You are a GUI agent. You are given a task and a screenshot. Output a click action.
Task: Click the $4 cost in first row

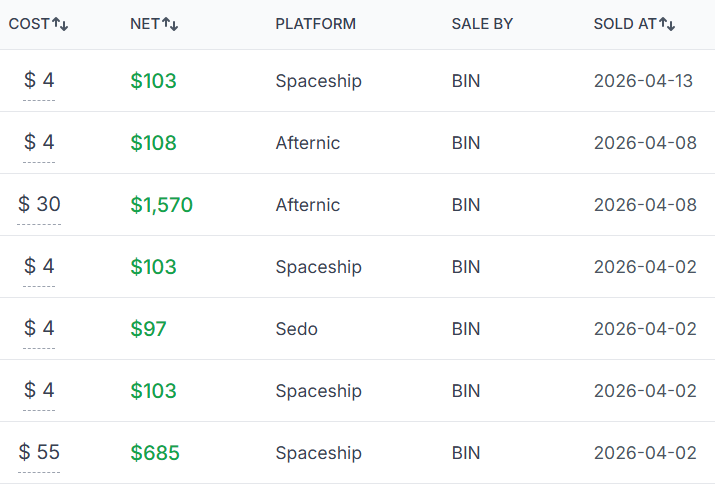coord(39,81)
